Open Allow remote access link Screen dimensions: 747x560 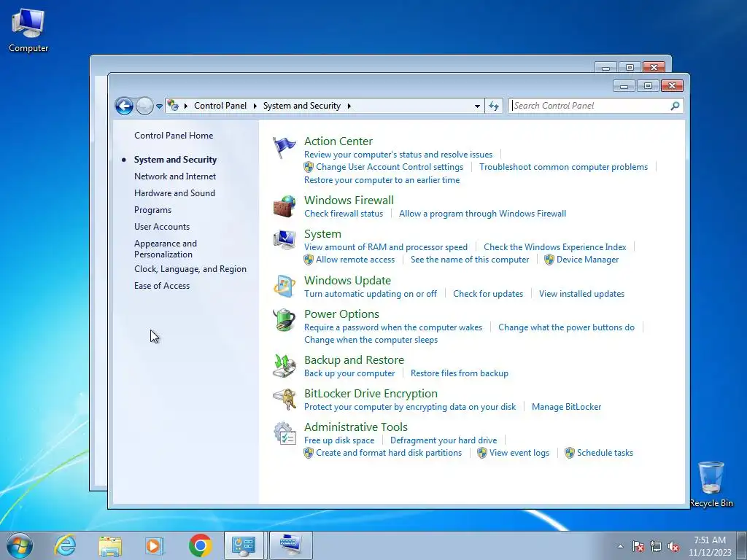[355, 260]
